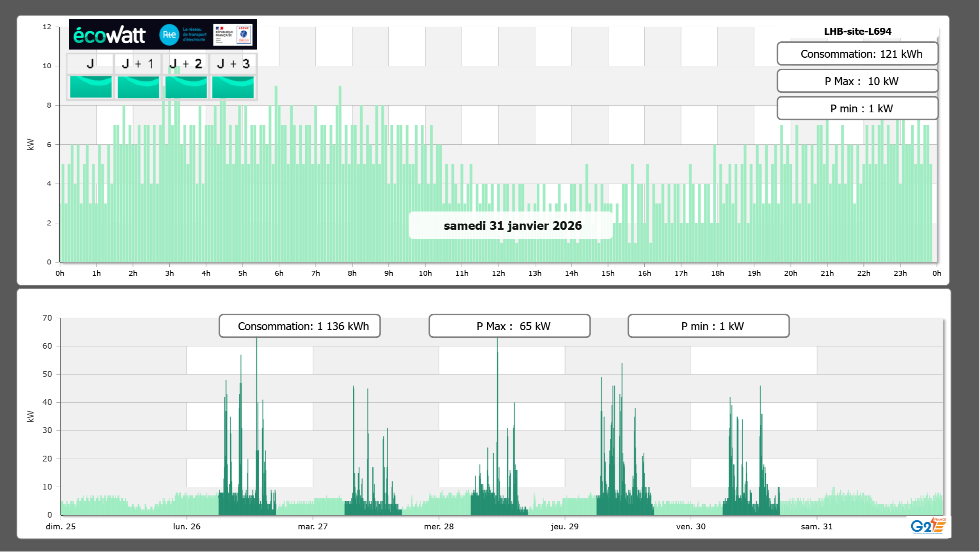Image resolution: width=980 pixels, height=552 pixels.
Task: Click the RTE round blue logo
Action: click(169, 35)
